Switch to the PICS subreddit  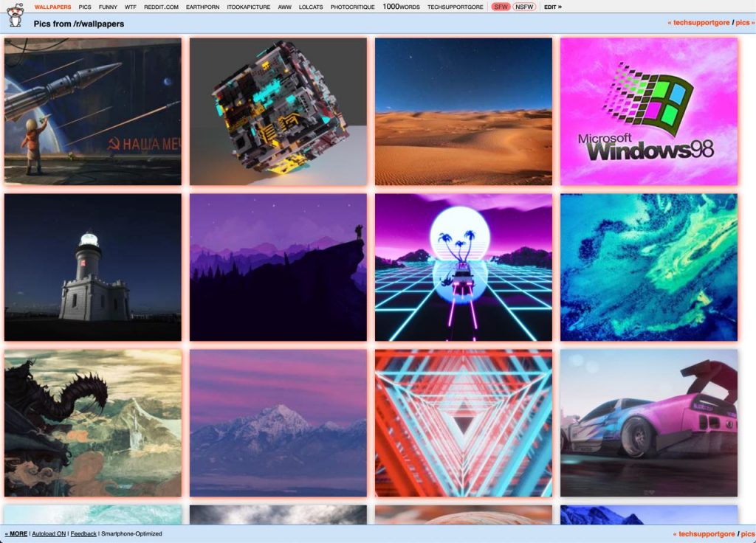pos(85,7)
